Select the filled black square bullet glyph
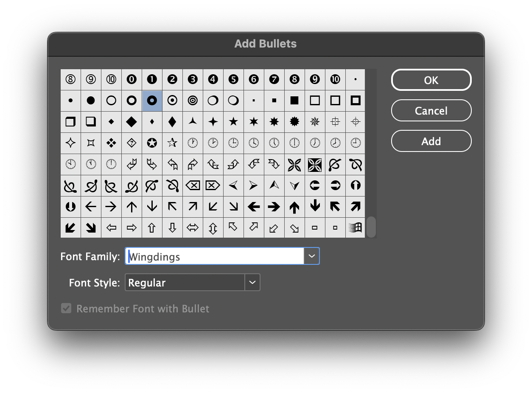This screenshot has height=393, width=532. pyautogui.click(x=294, y=101)
